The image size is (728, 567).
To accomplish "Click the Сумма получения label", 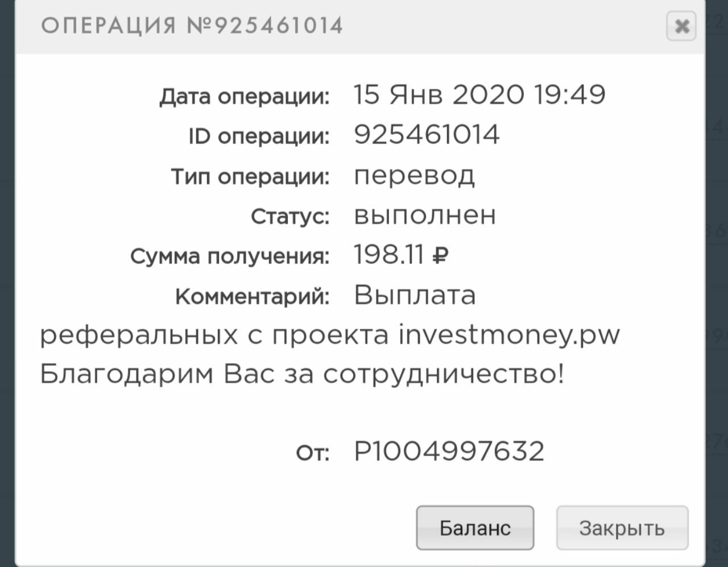I will pyautogui.click(x=230, y=256).
